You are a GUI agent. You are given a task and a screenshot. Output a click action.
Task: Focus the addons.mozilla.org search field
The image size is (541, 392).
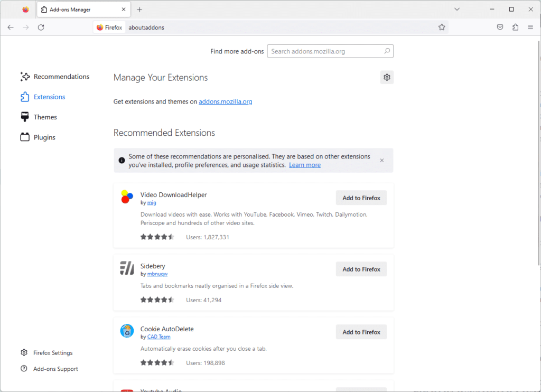[330, 51]
